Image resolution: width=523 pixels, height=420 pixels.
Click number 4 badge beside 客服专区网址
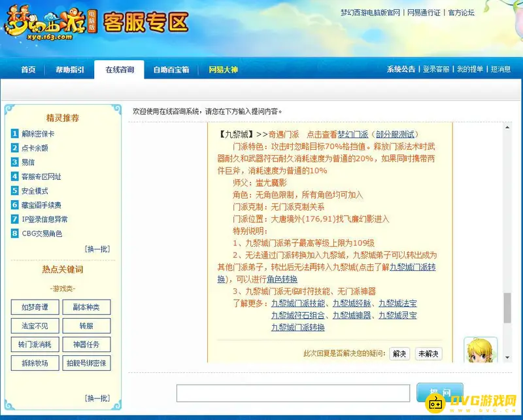(x=14, y=176)
